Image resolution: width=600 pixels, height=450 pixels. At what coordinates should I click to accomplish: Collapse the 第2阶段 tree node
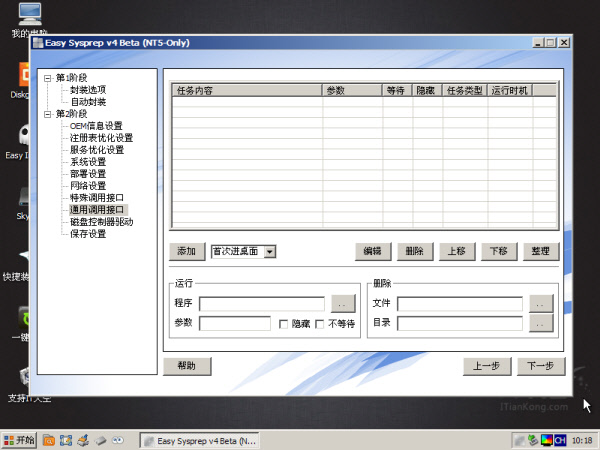47,114
